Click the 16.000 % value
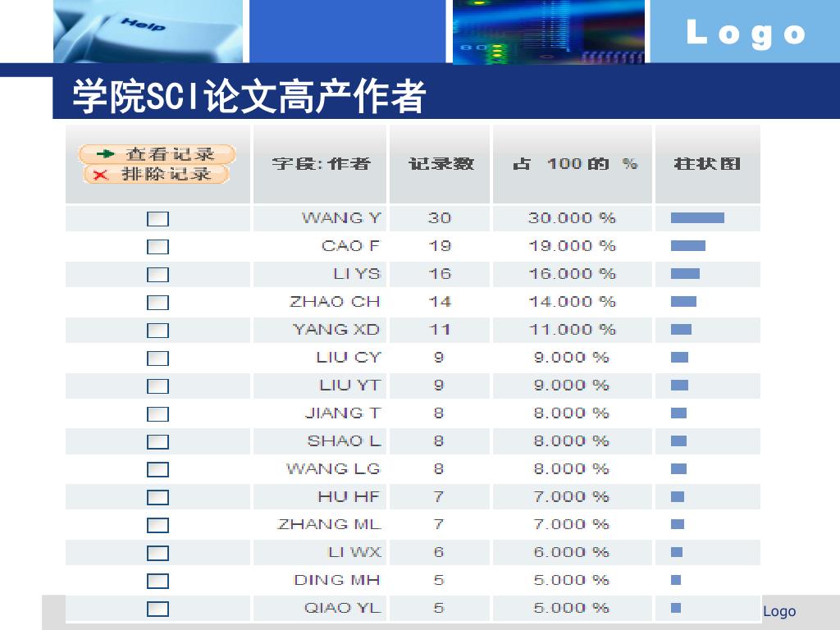 pyautogui.click(x=572, y=273)
